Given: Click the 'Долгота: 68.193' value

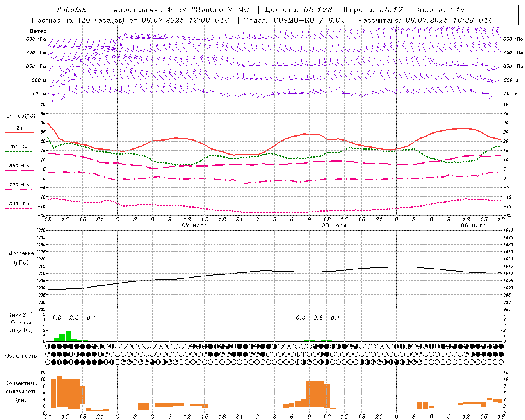Looking at the screenshot, I should [x=299, y=10].
